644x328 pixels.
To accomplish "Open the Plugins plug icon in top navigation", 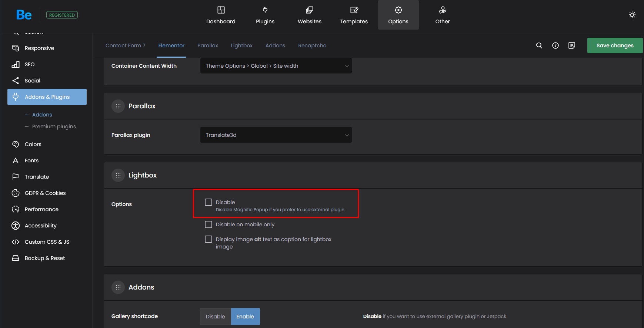I will (x=265, y=10).
